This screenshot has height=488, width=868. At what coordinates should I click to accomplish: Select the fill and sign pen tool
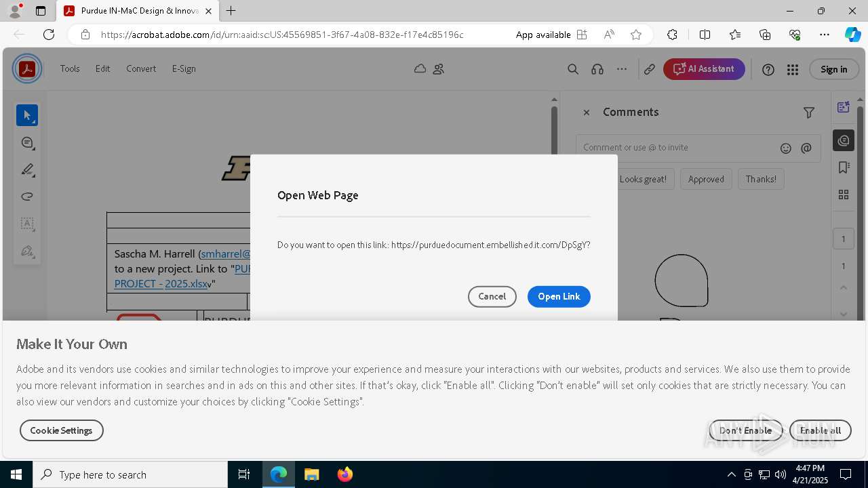[x=27, y=251]
